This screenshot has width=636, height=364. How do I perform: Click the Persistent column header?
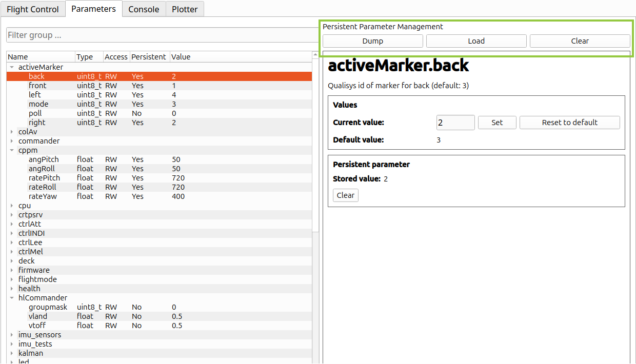(x=149, y=57)
